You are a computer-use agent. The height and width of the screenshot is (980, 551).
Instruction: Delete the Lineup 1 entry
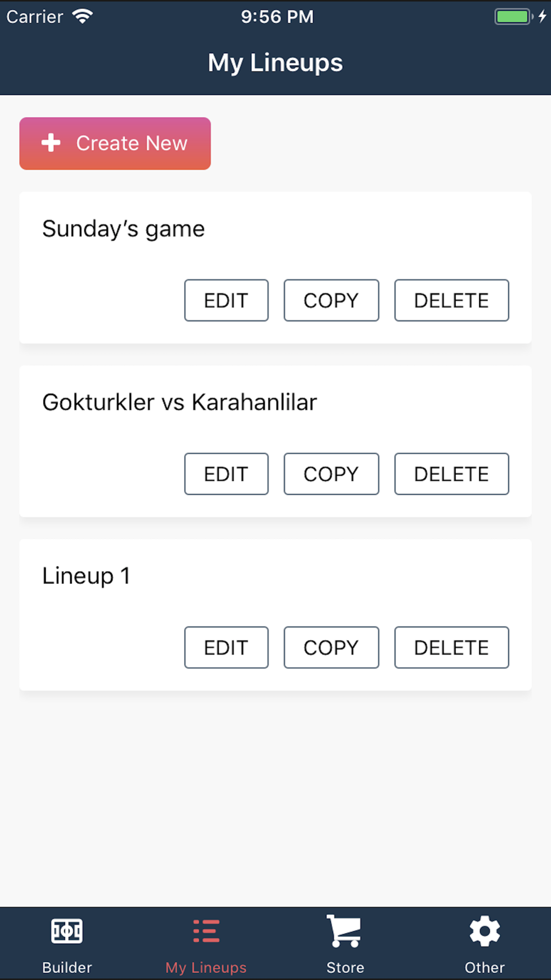[452, 648]
